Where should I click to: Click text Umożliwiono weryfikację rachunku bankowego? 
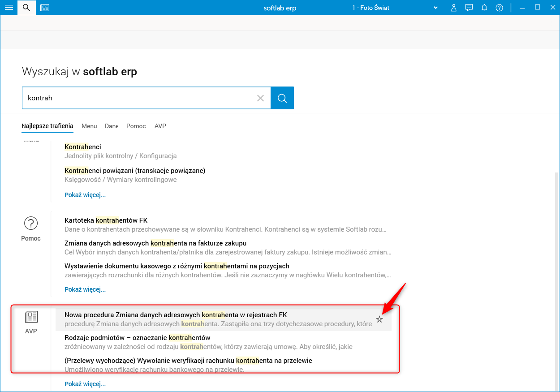coord(155,370)
